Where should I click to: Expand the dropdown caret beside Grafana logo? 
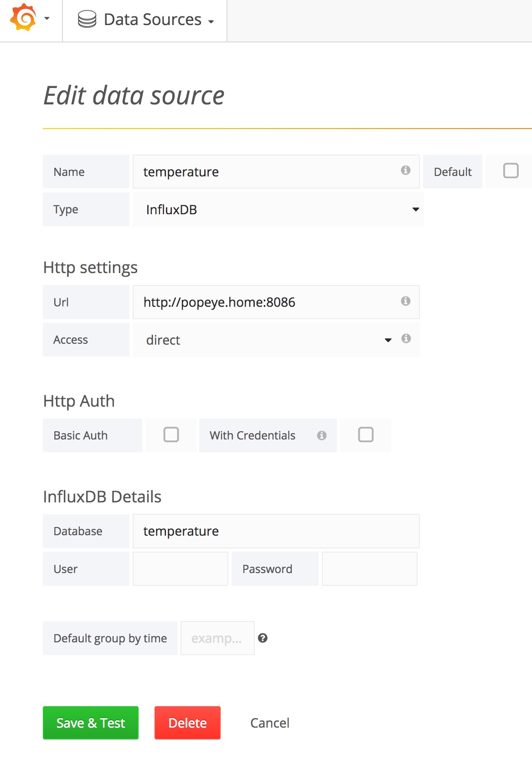pos(46,19)
